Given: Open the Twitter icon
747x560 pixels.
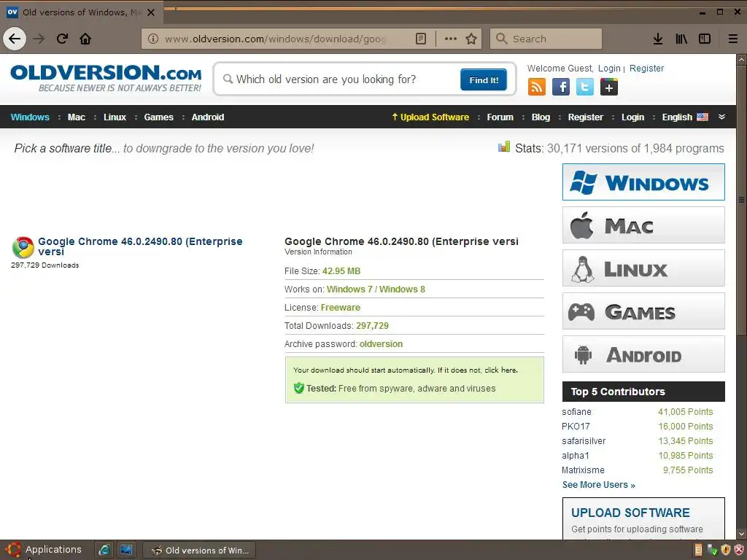Looking at the screenshot, I should tap(584, 87).
